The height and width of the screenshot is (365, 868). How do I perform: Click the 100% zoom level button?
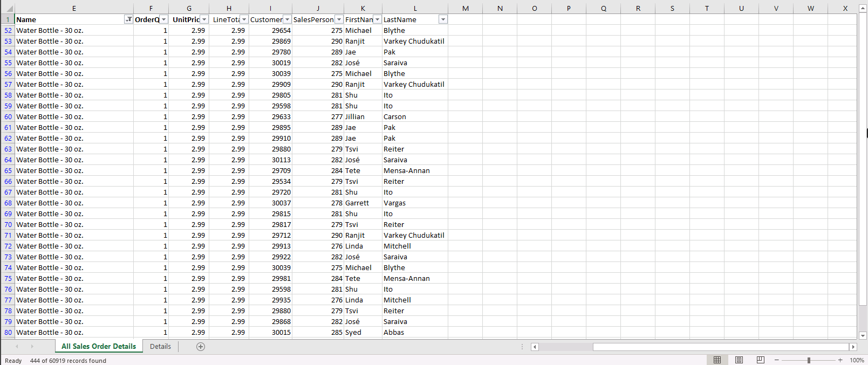click(x=857, y=360)
